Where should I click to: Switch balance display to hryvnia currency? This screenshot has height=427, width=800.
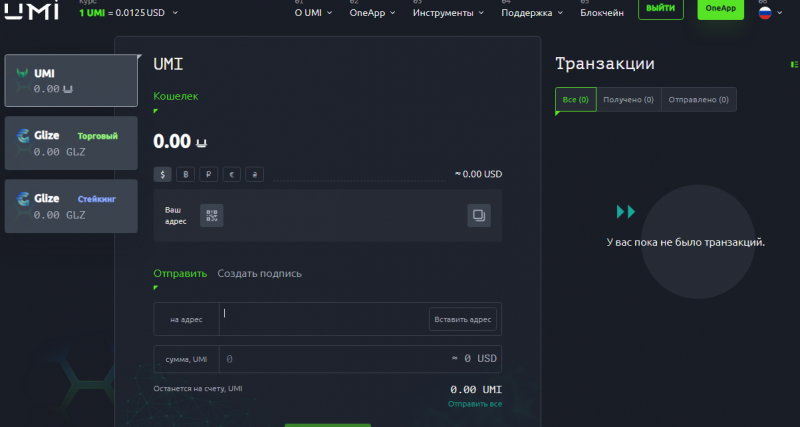coord(255,174)
